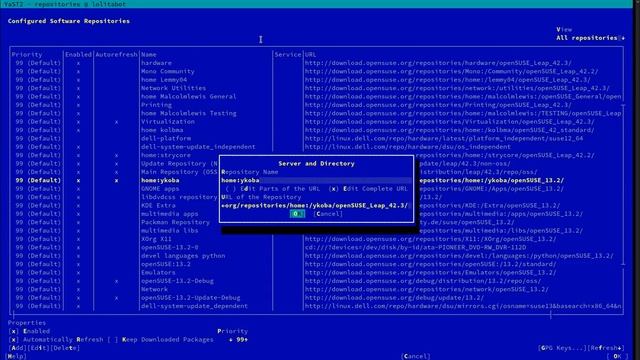Click the Delete button
Image resolution: width=640 pixels, height=360 pixels.
pos(65,348)
